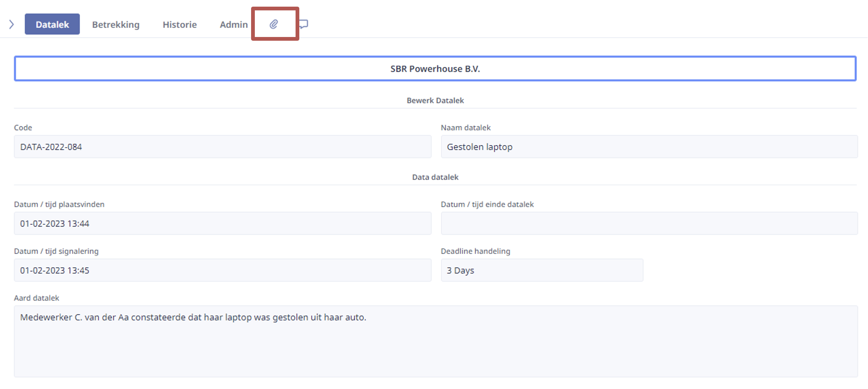
Task: Switch to the Betrekking tab
Action: tap(116, 24)
